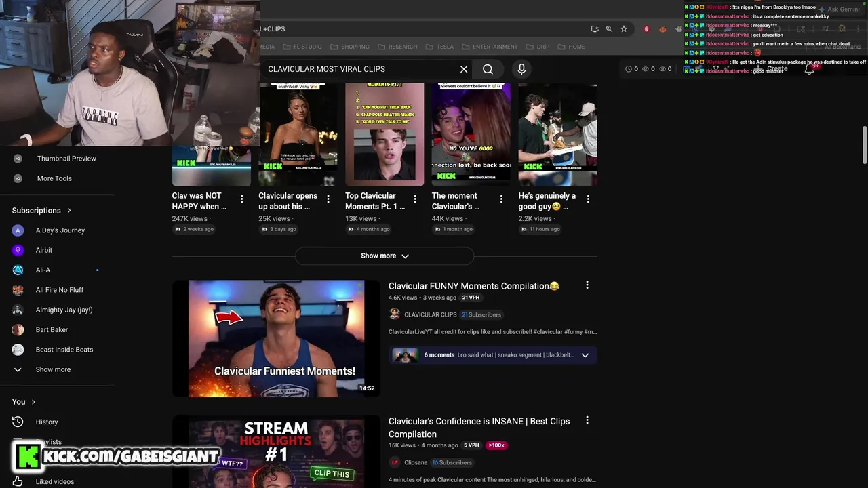The height and width of the screenshot is (488, 868).
Task: Open Clavicular FUNNY Moments Compilation title
Action: pyautogui.click(x=473, y=286)
